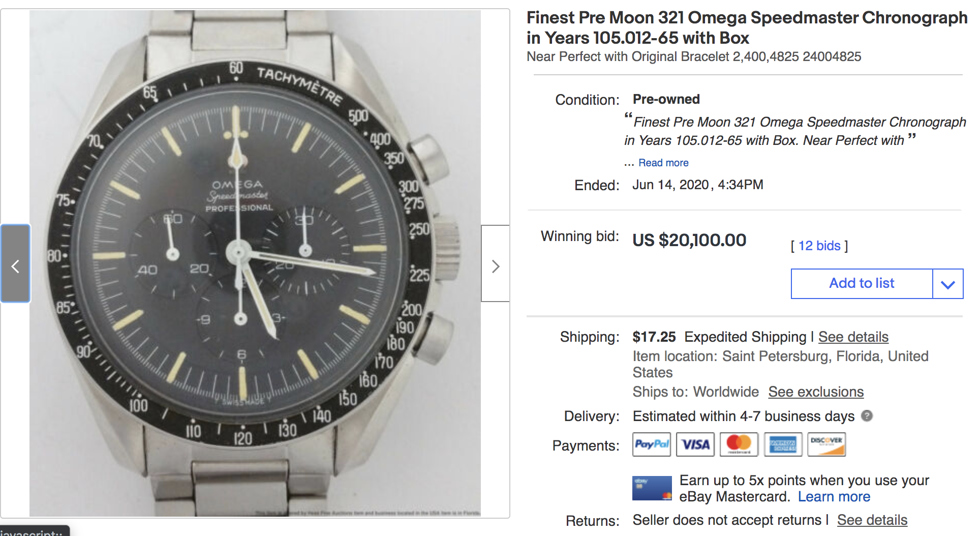
Task: Click the Mastercard payment icon
Action: (x=739, y=444)
